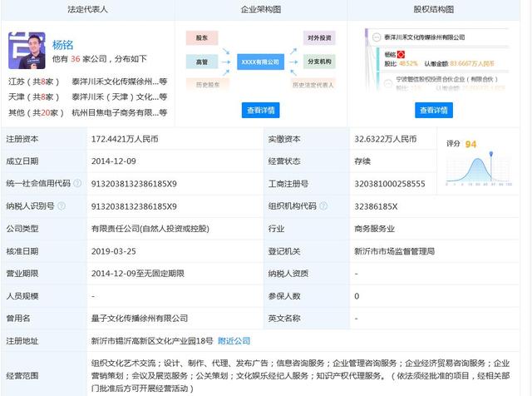The width and height of the screenshot is (532, 396).
Task: Click the XXXX有限公司 center box
Action: (x=260, y=62)
